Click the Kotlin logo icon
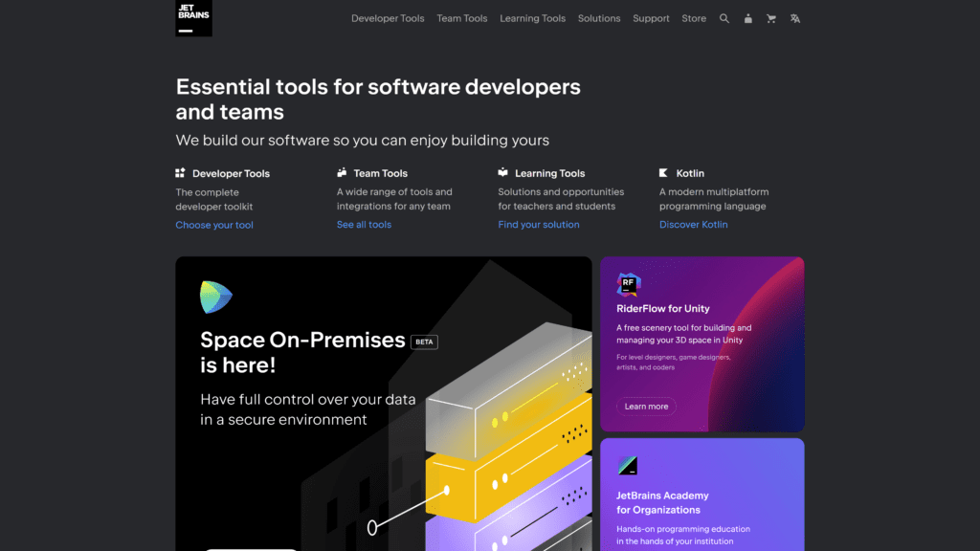 pyautogui.click(x=664, y=172)
